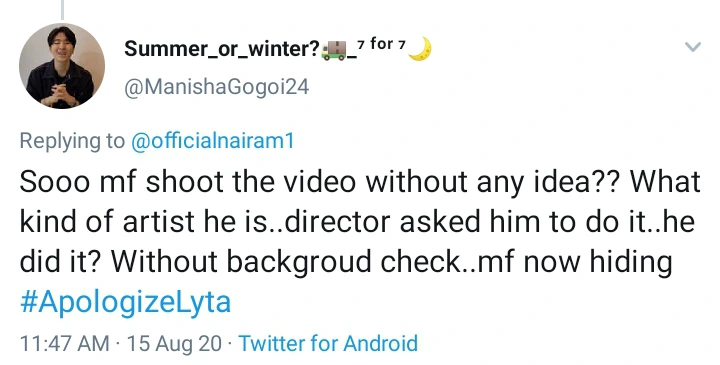Open the author's profile picture
The height and width of the screenshot is (365, 720).
pos(62,66)
